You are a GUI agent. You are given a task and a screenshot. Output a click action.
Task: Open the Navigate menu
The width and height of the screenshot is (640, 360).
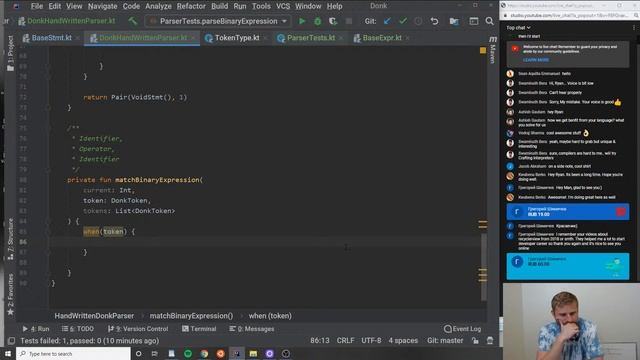click(102, 6)
